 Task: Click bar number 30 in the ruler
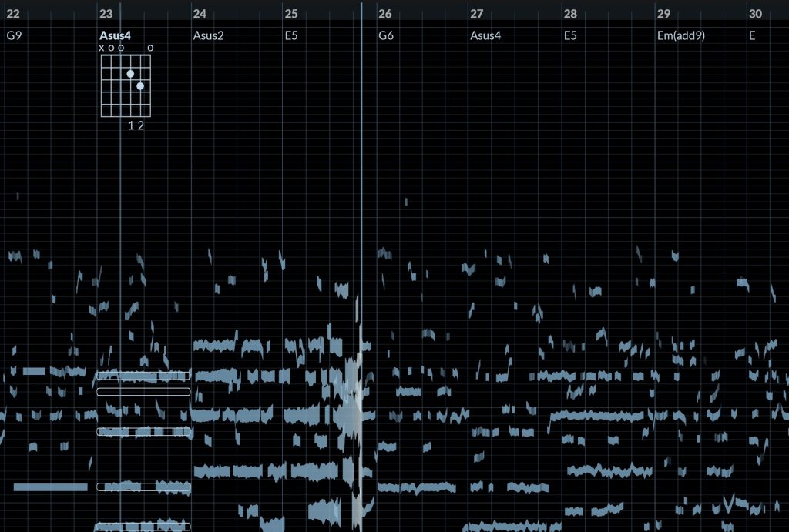(755, 14)
